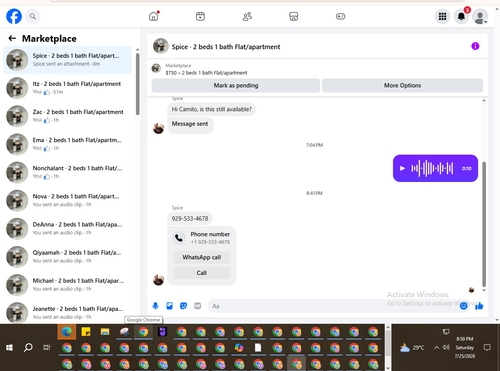Open Spice conversation in the list
The height and width of the screenshot is (371, 500).
point(67,60)
